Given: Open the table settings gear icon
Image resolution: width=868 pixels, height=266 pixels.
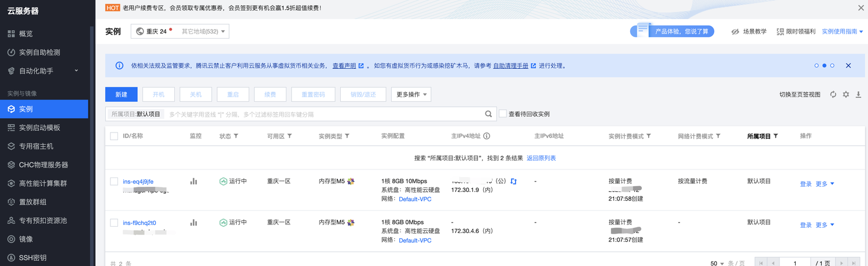Looking at the screenshot, I should point(846,94).
